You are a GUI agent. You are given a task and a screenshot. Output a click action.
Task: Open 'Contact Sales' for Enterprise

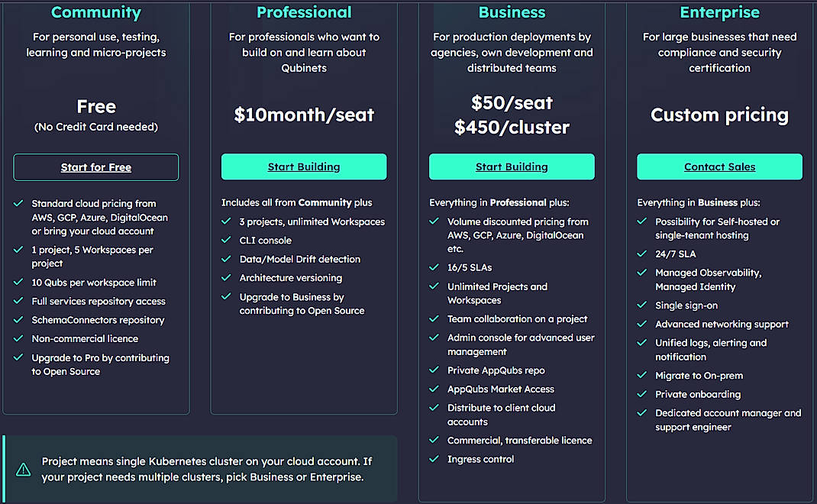coord(719,166)
